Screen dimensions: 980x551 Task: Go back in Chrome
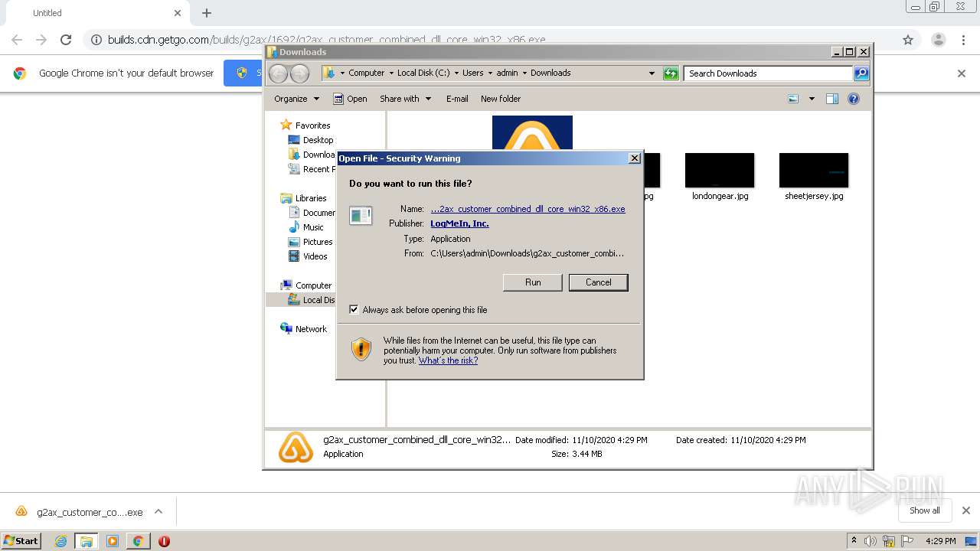click(17, 40)
